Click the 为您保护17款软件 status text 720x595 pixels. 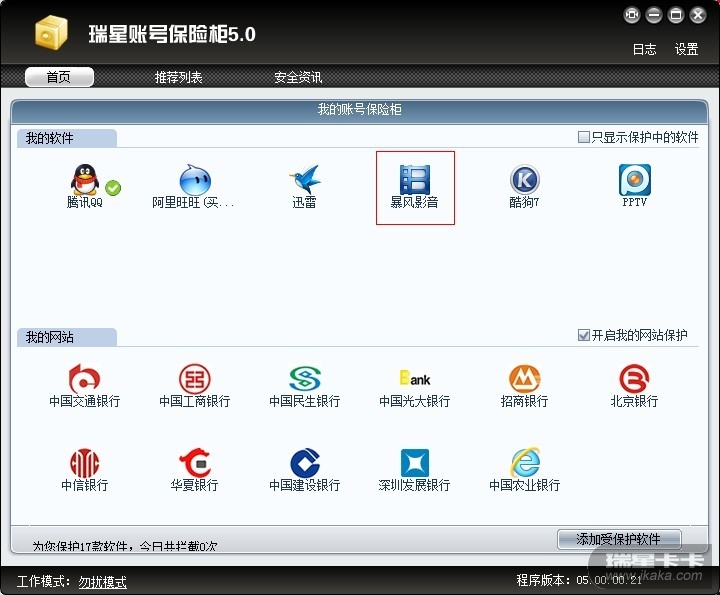124,546
